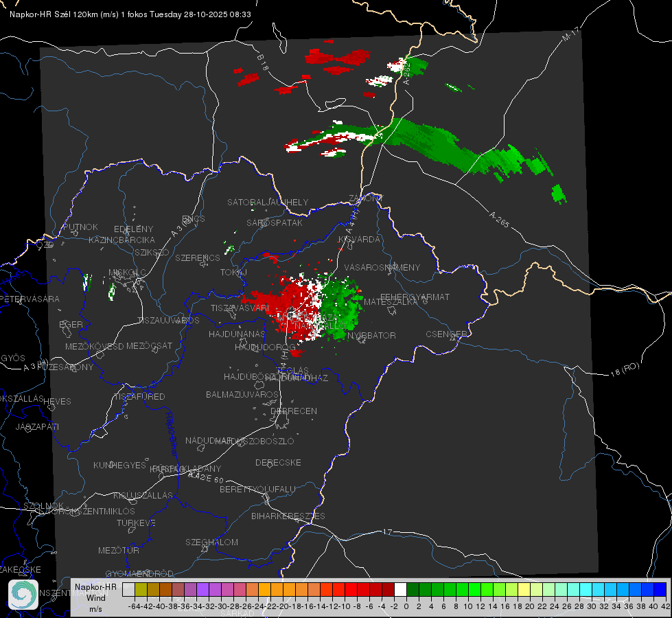672x618 pixels.
Task: Select the dark red swatch between -4 and -2
Action: click(x=388, y=590)
